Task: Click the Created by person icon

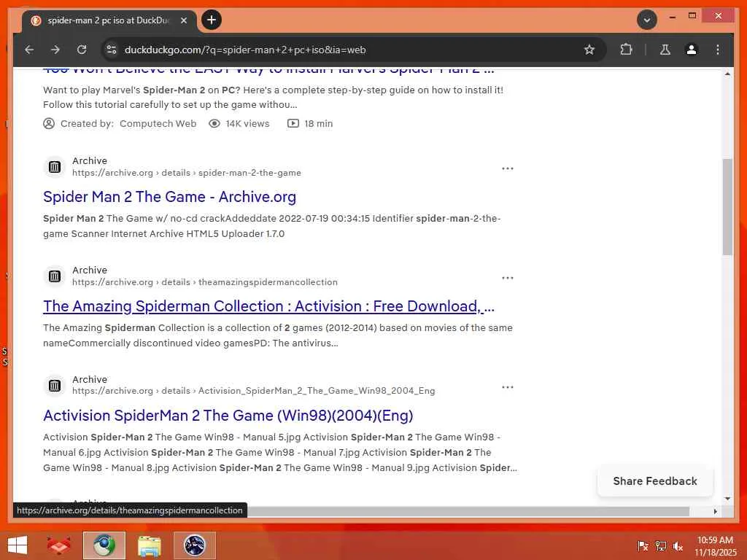Action: [x=49, y=124]
